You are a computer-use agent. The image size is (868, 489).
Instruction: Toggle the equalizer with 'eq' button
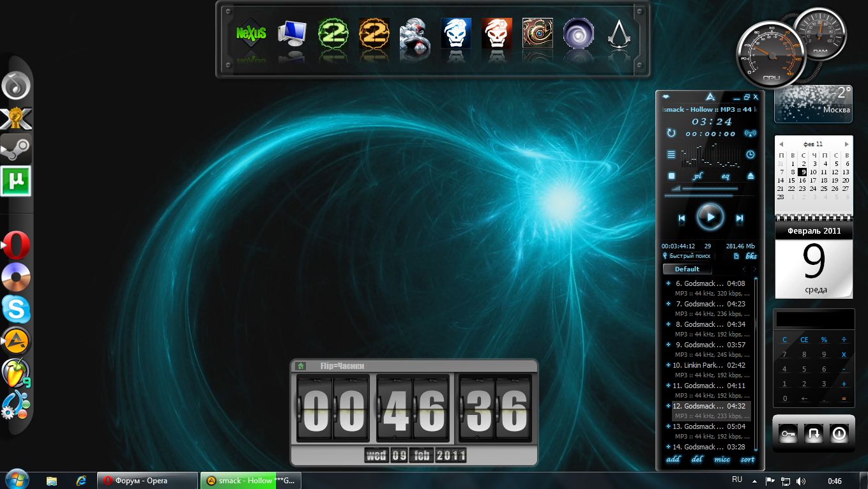[x=726, y=176]
